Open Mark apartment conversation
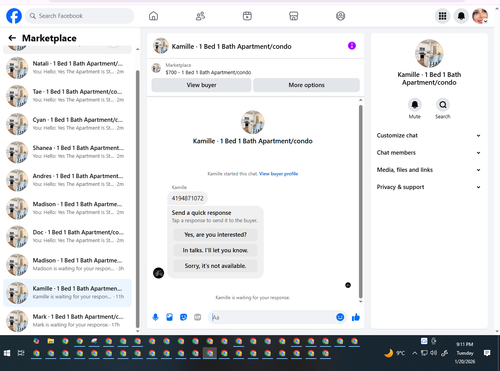Viewport: 500px width, 371px height. coord(67,321)
